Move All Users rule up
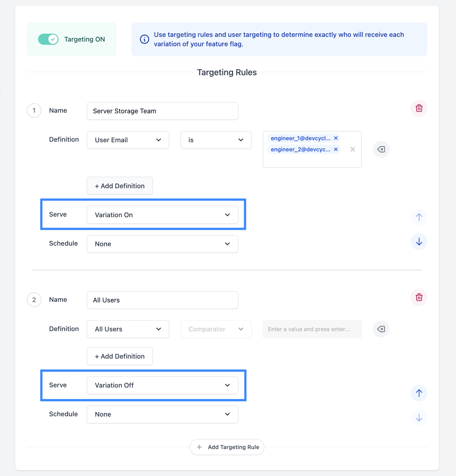Image resolution: width=456 pixels, height=476 pixels. point(419,393)
